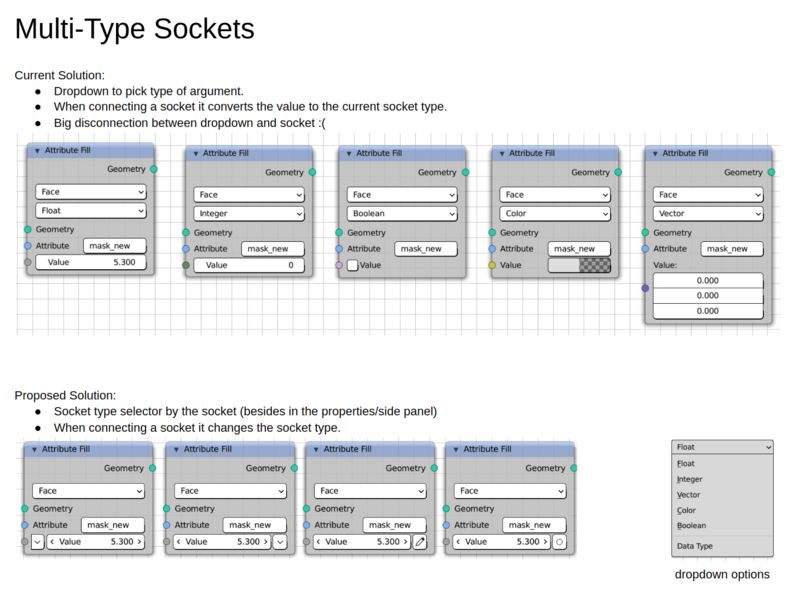Click the blue Attribute input socket on Float node

[x=28, y=245]
